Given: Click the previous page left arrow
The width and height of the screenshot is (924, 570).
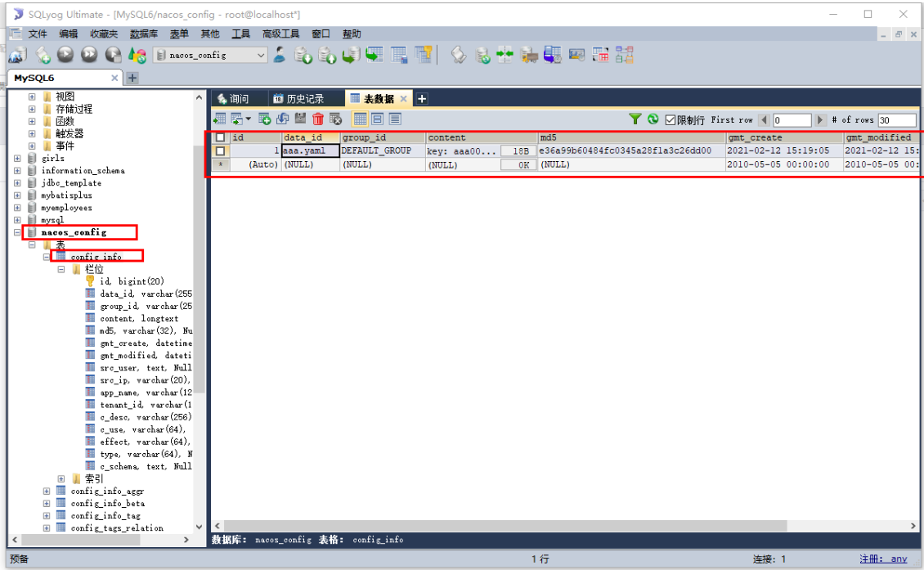Looking at the screenshot, I should (765, 119).
